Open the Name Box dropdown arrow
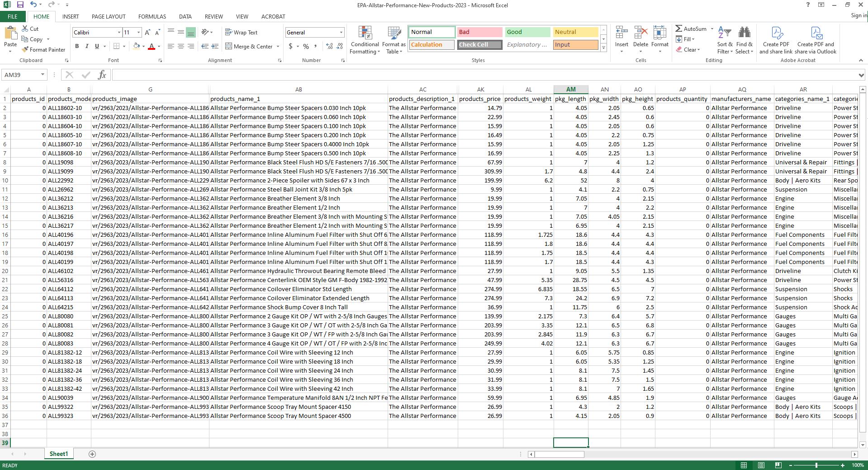This screenshot has height=470, width=868. pyautogui.click(x=43, y=75)
